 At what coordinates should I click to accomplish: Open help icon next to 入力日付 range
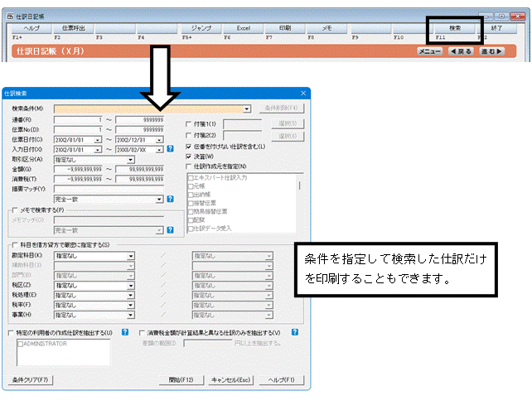tap(171, 149)
